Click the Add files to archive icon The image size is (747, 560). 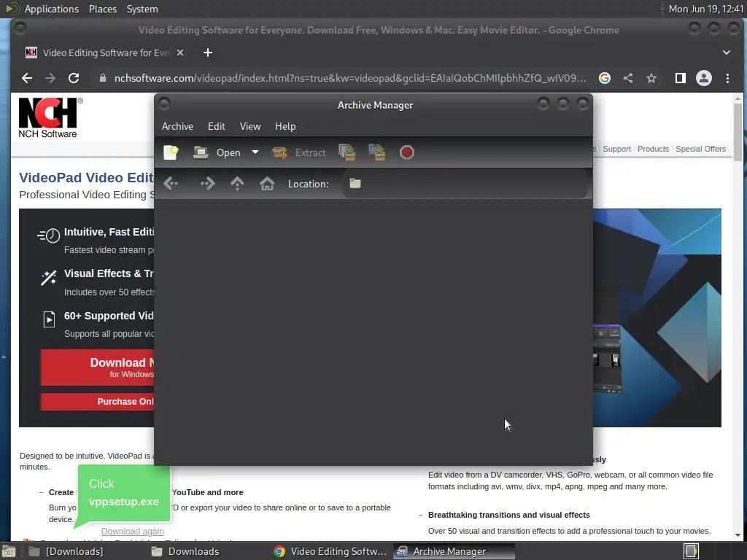pos(347,152)
